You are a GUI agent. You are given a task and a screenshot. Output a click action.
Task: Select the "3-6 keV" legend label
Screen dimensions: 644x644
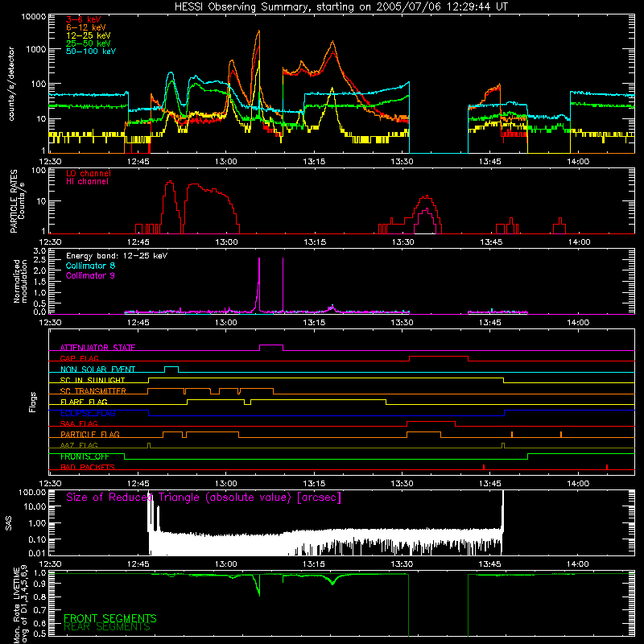tap(83, 19)
